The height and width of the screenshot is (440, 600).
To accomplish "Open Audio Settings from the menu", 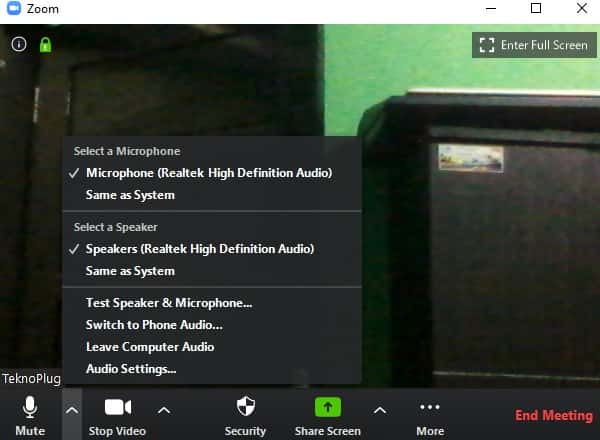I will coord(212,369).
